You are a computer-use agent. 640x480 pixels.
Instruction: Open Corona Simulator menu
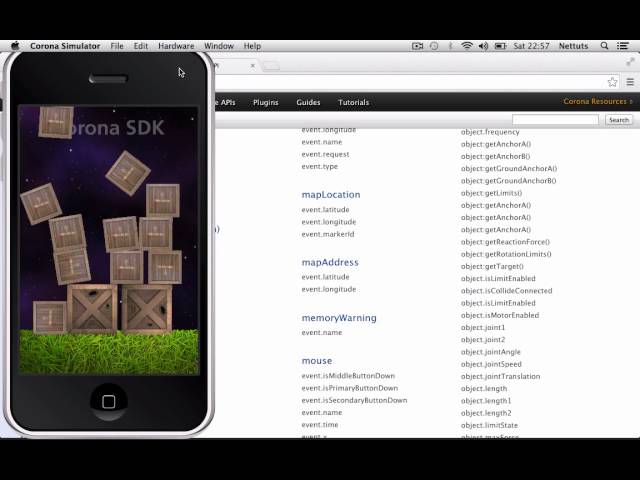coord(65,46)
